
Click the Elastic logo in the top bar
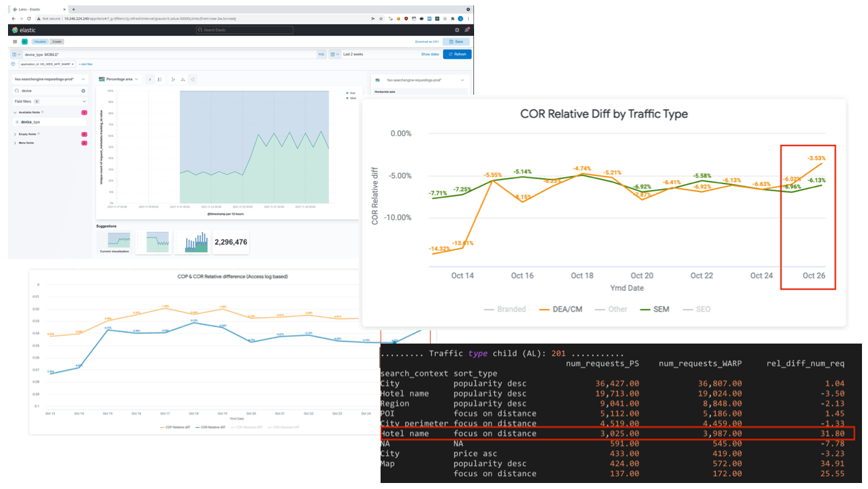coord(15,30)
